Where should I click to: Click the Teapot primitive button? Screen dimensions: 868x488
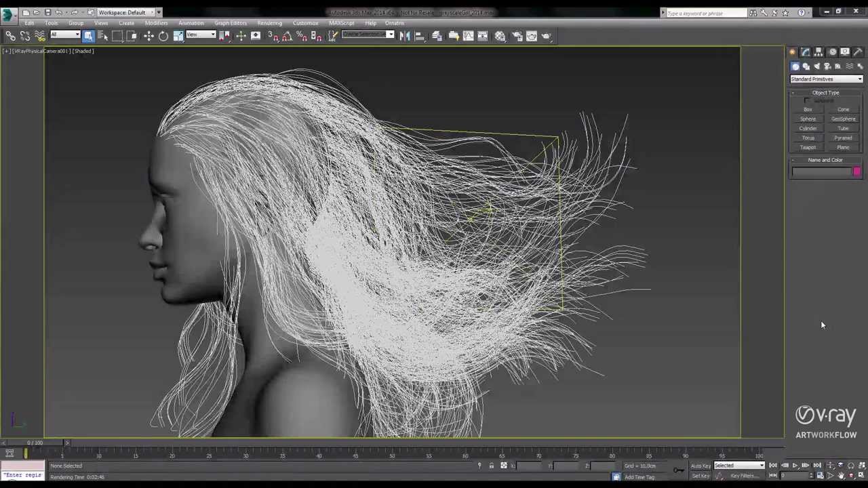[x=808, y=147]
